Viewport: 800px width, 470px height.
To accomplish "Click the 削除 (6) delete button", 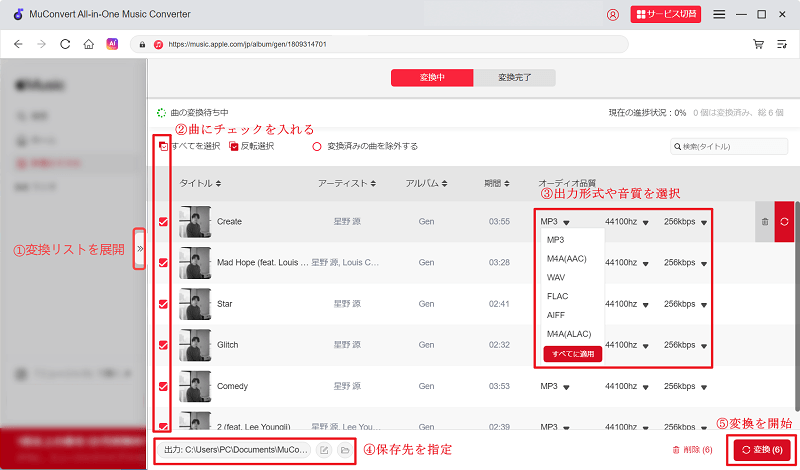I will click(x=692, y=450).
